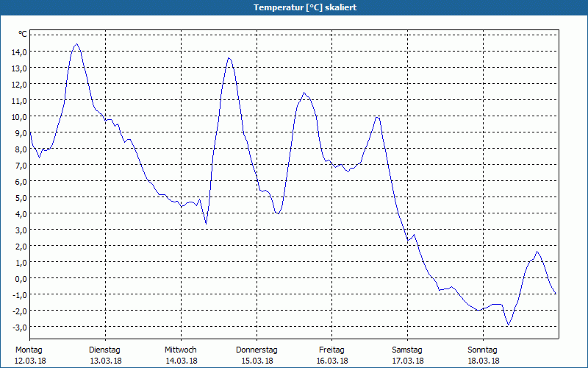
Task: Click the 18.03.18 date label
Action: (x=484, y=361)
